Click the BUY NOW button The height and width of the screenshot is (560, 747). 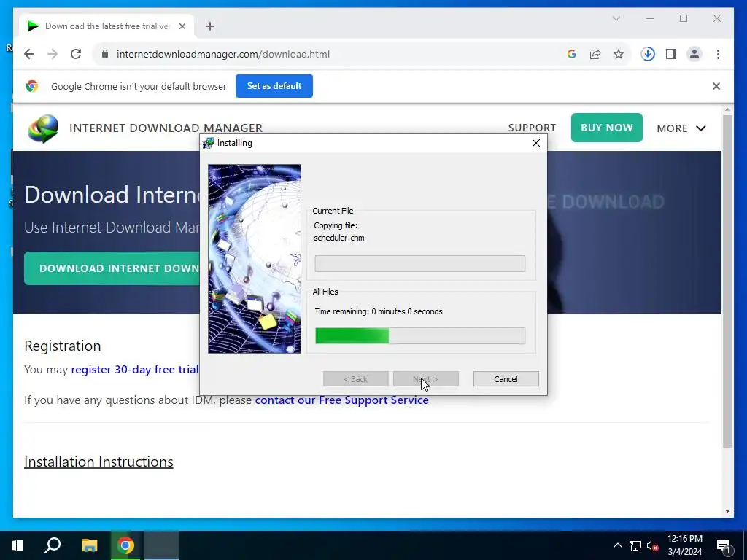pos(606,128)
